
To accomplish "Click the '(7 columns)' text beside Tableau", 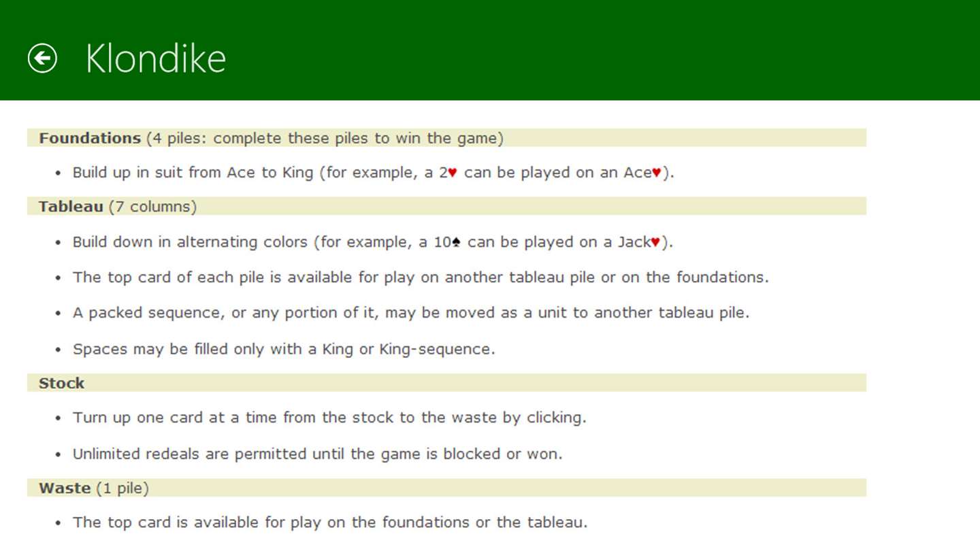I will pyautogui.click(x=152, y=207).
